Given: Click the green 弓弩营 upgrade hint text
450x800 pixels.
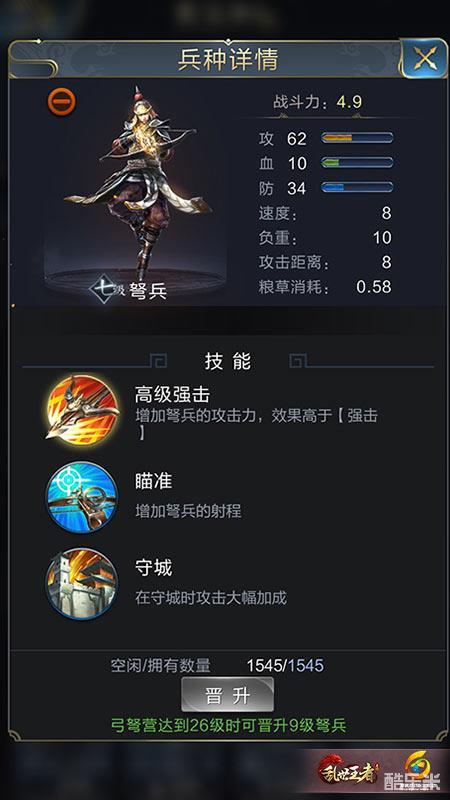Looking at the screenshot, I should pyautogui.click(x=228, y=725).
